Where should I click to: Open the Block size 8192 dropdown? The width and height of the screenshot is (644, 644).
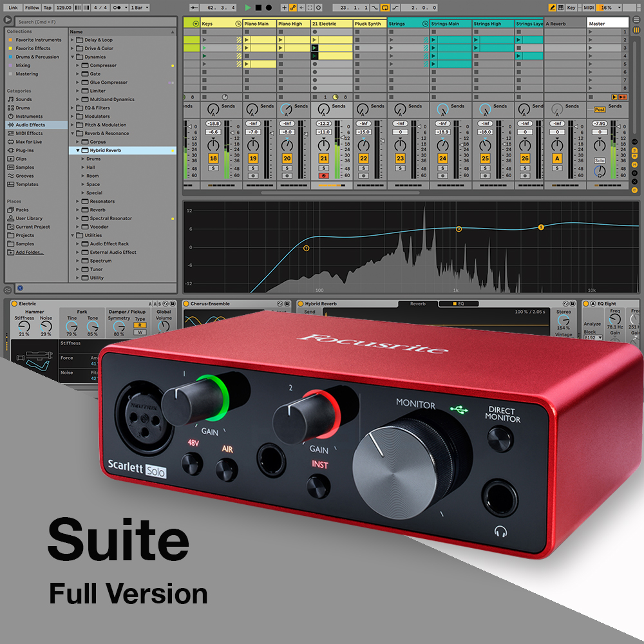593,337
